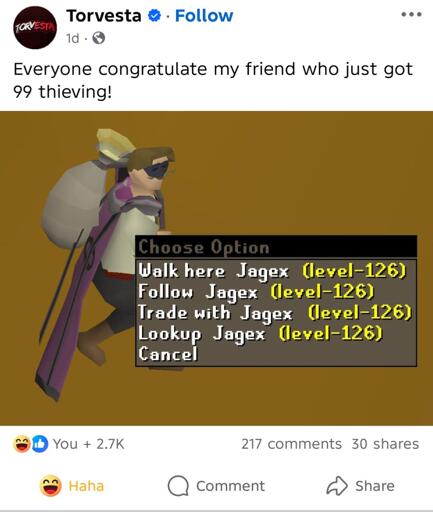
Task: Click Cancel in the Choose Option menu
Action: coord(168,354)
